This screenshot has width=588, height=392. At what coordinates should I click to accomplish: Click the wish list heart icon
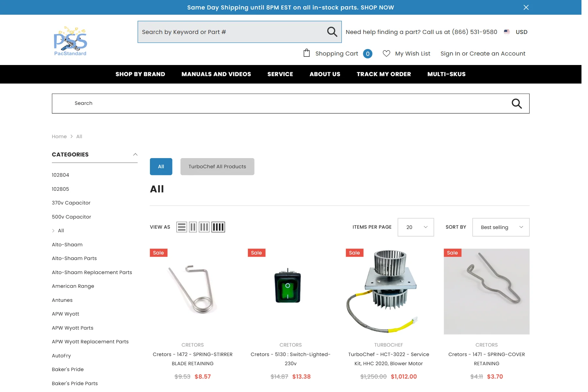pyautogui.click(x=386, y=54)
